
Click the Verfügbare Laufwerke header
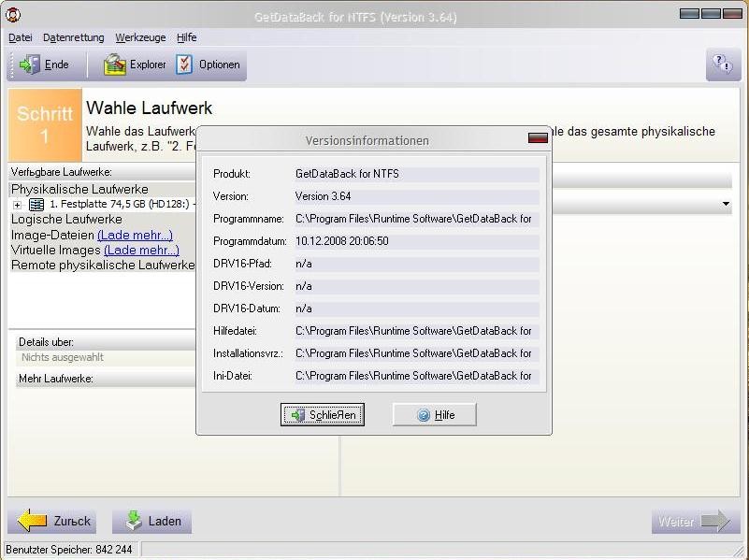pos(61,172)
